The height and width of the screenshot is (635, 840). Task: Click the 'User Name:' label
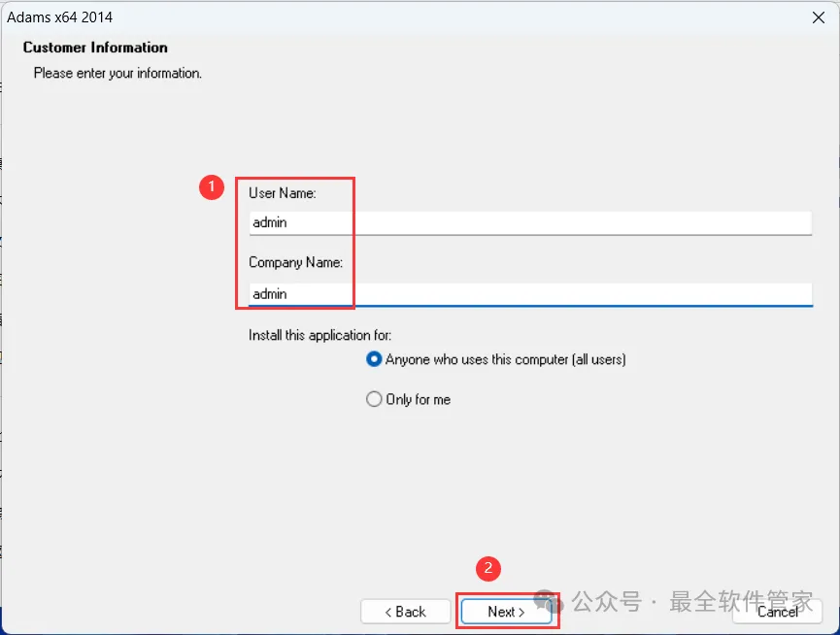click(283, 193)
